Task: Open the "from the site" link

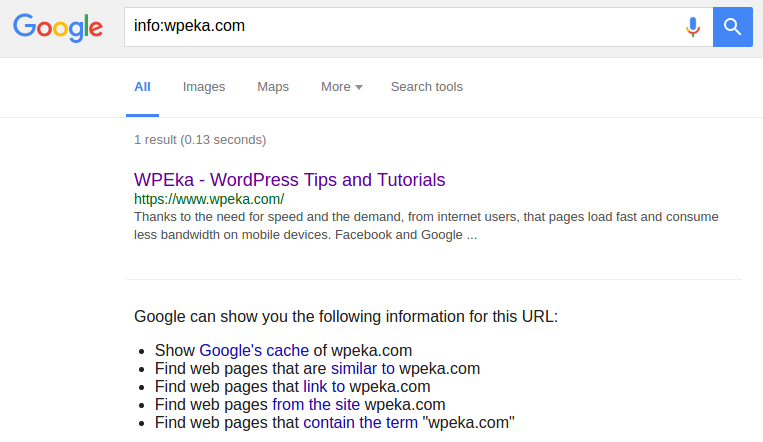Action: click(x=316, y=404)
